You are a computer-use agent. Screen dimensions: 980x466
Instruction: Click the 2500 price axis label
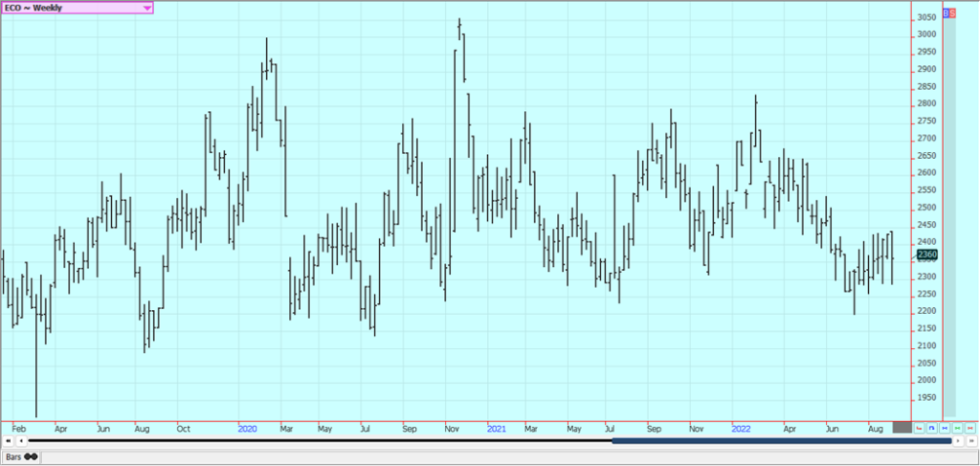[x=926, y=208]
